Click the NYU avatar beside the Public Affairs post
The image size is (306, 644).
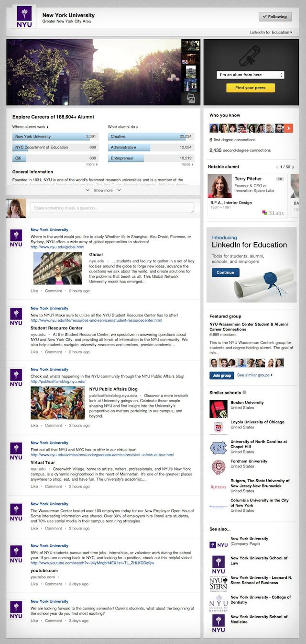(x=16, y=378)
